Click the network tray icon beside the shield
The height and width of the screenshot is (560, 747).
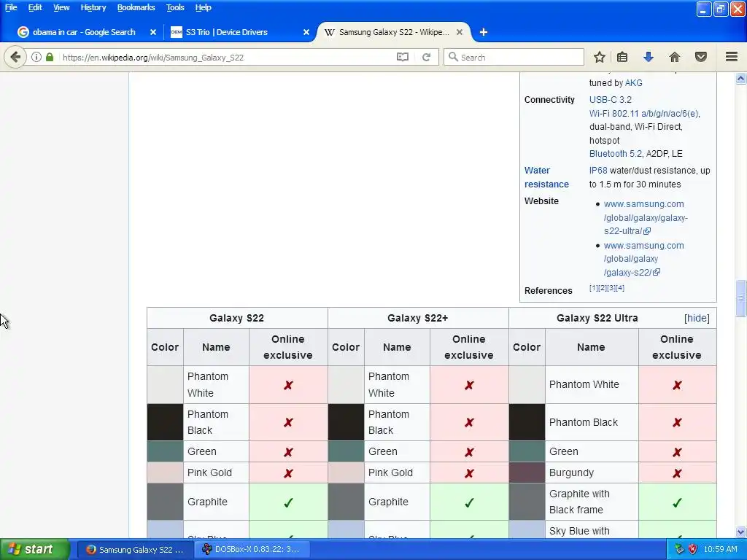tap(679, 549)
